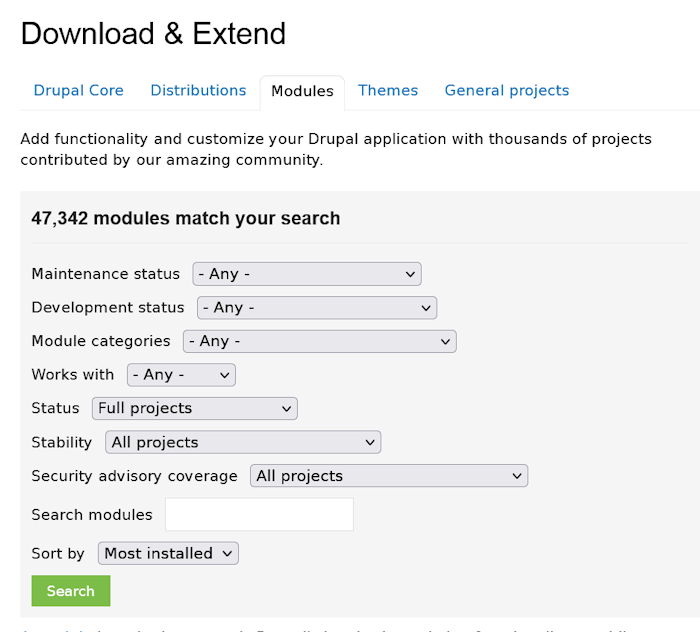Open the Stability dropdown
Image resolution: width=700 pixels, height=632 pixels.
243,442
